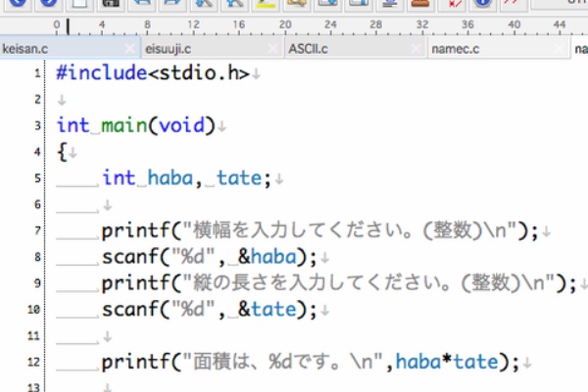Close the keisan.c tab

[x=131, y=47]
